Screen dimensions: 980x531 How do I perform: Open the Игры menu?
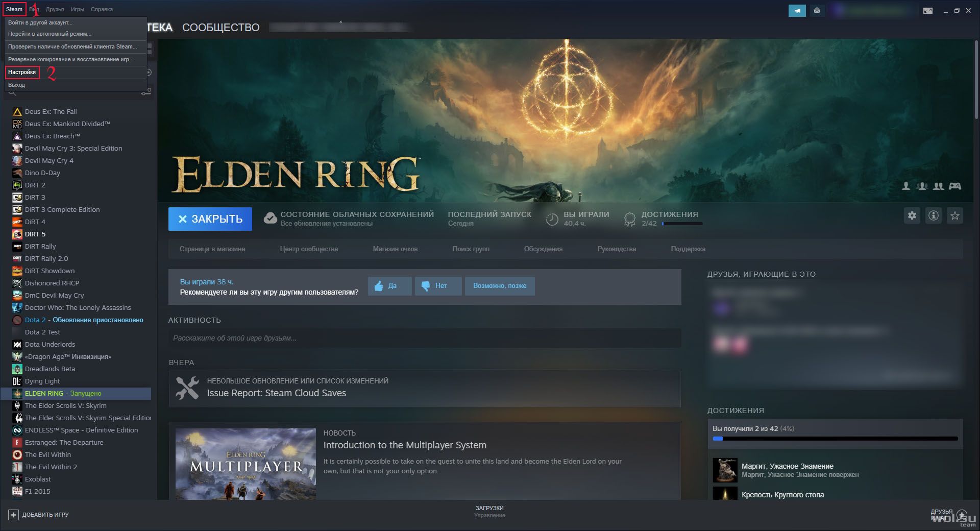coord(78,9)
